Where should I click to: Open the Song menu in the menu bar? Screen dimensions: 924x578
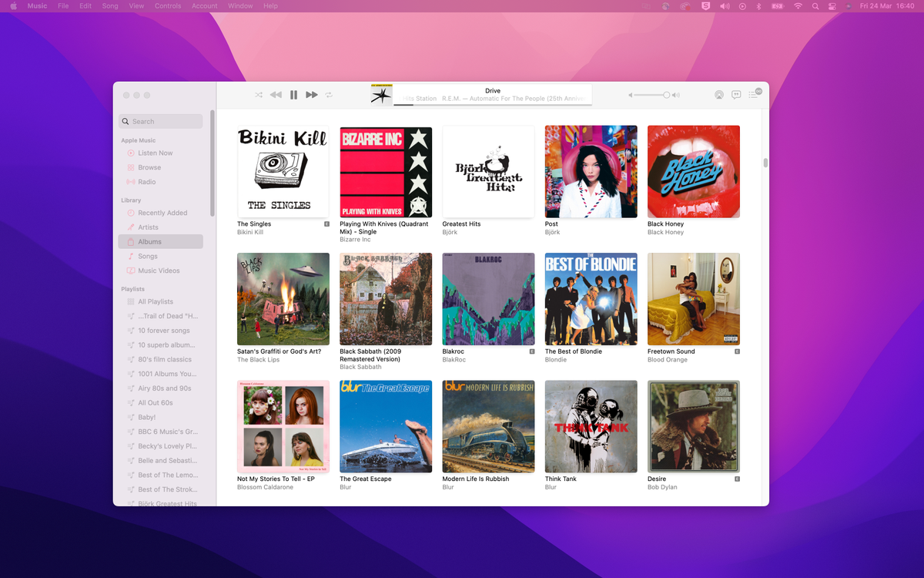click(x=110, y=6)
